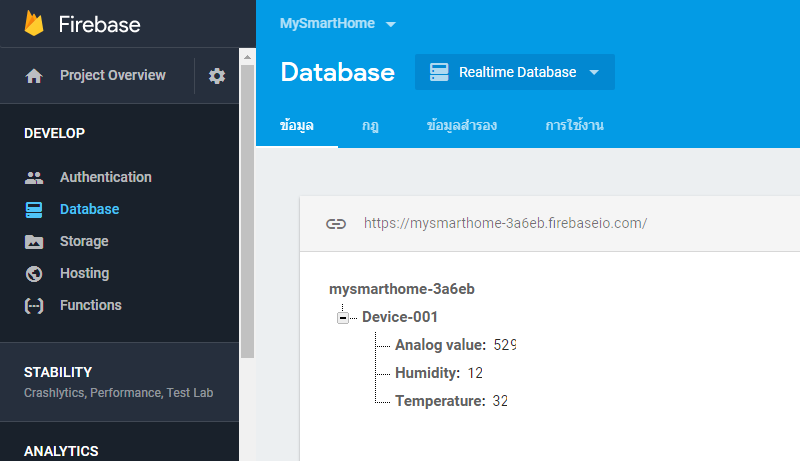The width and height of the screenshot is (800, 461).
Task: Switch to the การใช้งาน tab
Action: click(574, 125)
